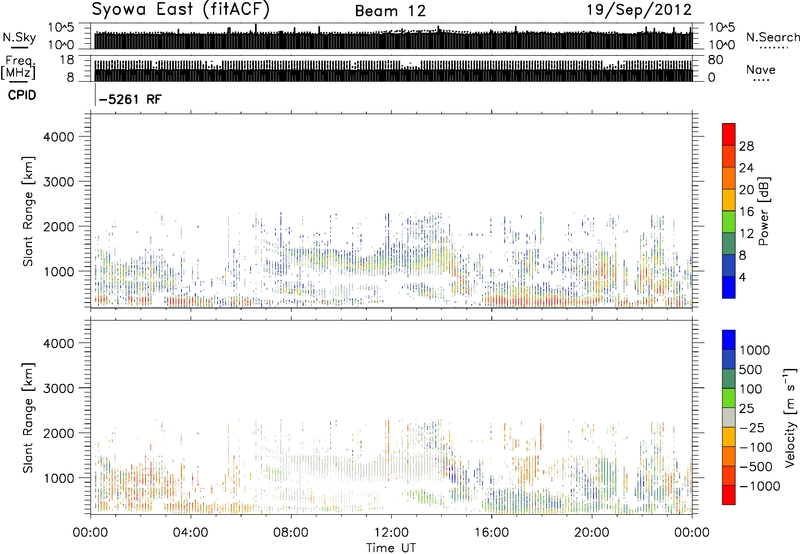Click the '28' tick on power colorbar

[x=746, y=146]
